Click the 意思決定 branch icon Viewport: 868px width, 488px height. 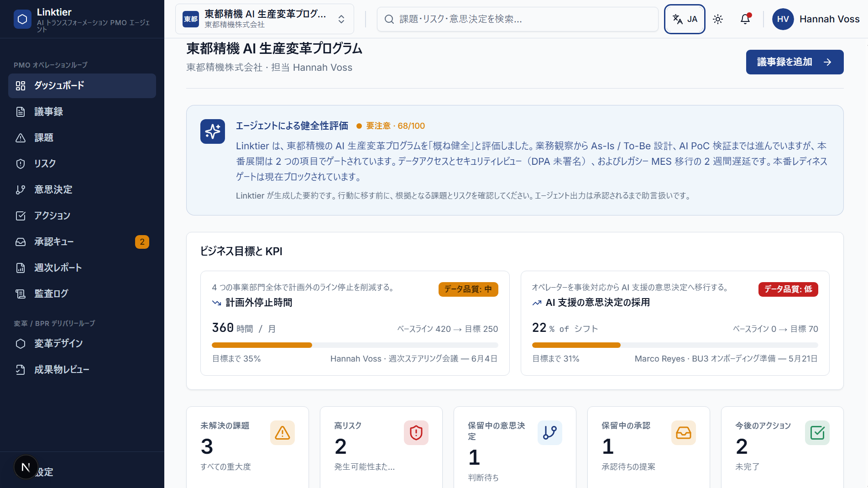21,190
